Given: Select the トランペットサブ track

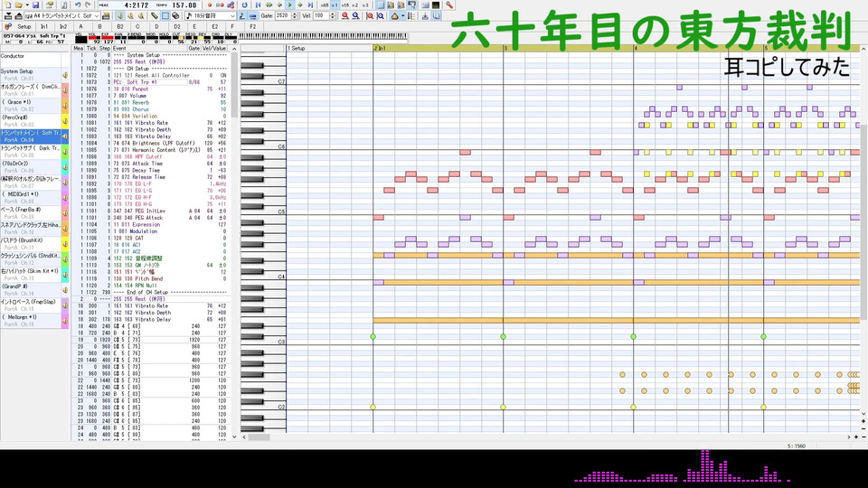Looking at the screenshot, I should (30, 152).
